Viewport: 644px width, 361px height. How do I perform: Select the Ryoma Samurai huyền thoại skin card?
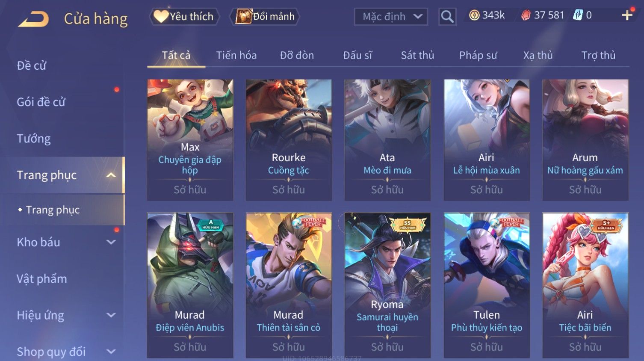[x=387, y=285]
